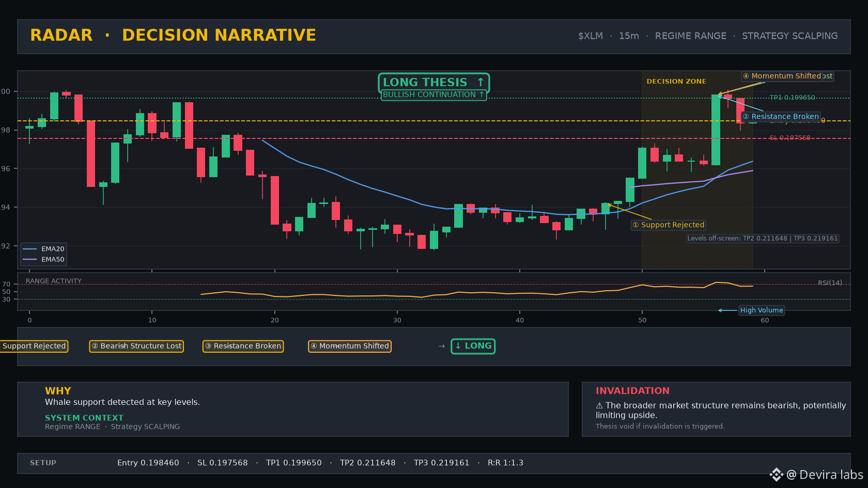Click 'Whale support detected at key levels.'
The image size is (868, 488).
click(x=122, y=402)
